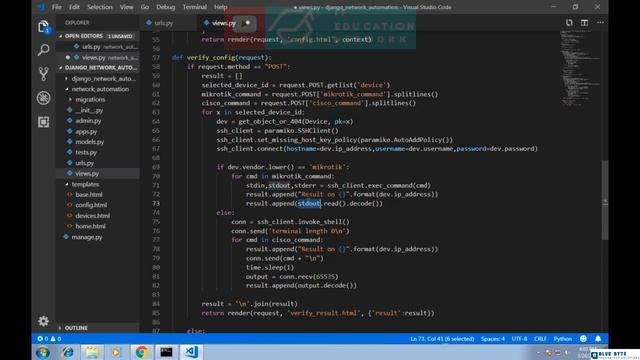Viewport: 640px width, 360px height.
Task: Open the editor More Actions menu
Action: (600, 22)
